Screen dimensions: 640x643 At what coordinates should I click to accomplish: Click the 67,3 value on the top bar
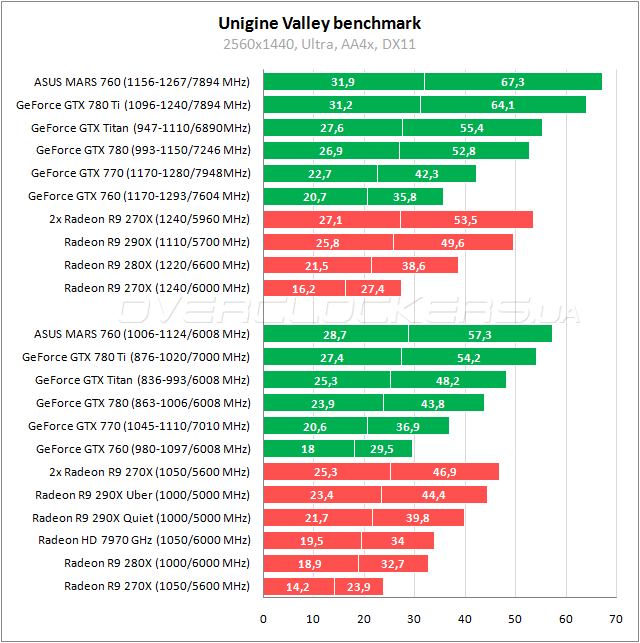click(513, 82)
